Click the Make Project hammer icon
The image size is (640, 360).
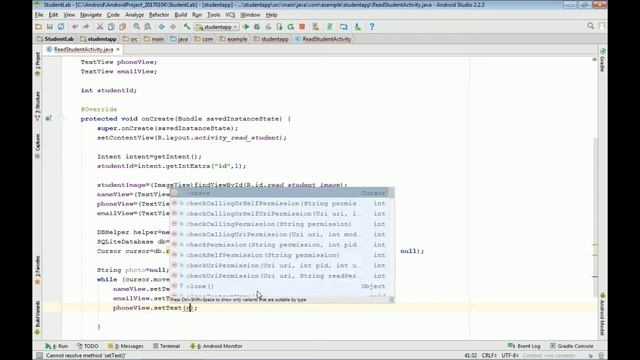click(187, 27)
